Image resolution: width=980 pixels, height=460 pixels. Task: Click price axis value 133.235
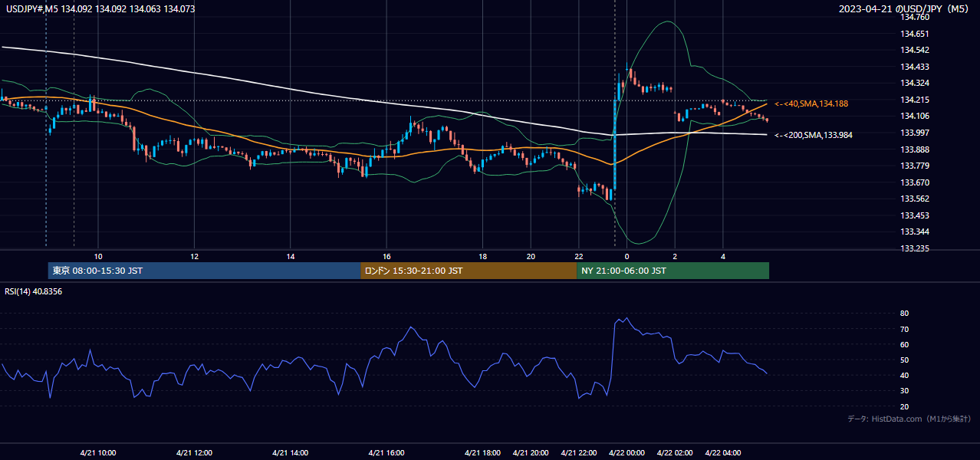(915, 248)
